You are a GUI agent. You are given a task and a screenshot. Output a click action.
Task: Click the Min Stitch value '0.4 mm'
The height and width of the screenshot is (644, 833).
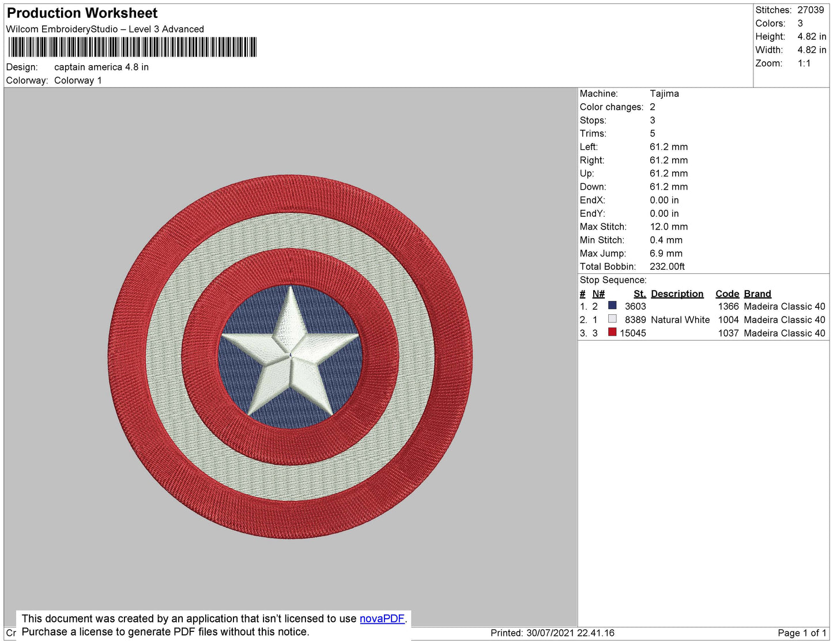(x=666, y=240)
